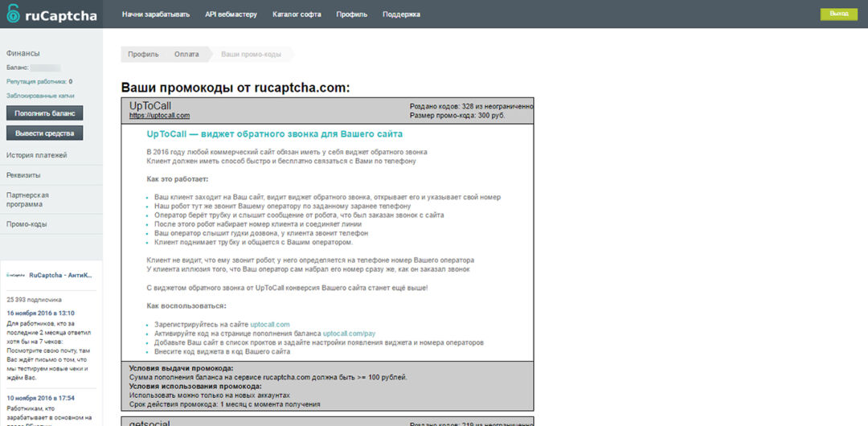
Task: Open 'Каталог софта' menu item
Action: tap(297, 14)
